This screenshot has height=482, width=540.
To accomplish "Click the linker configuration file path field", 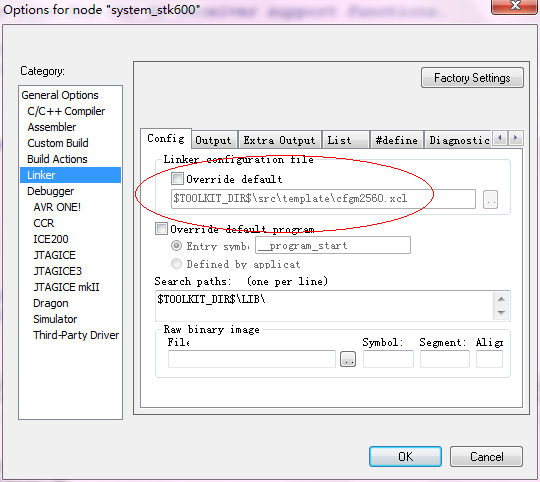I will (323, 199).
